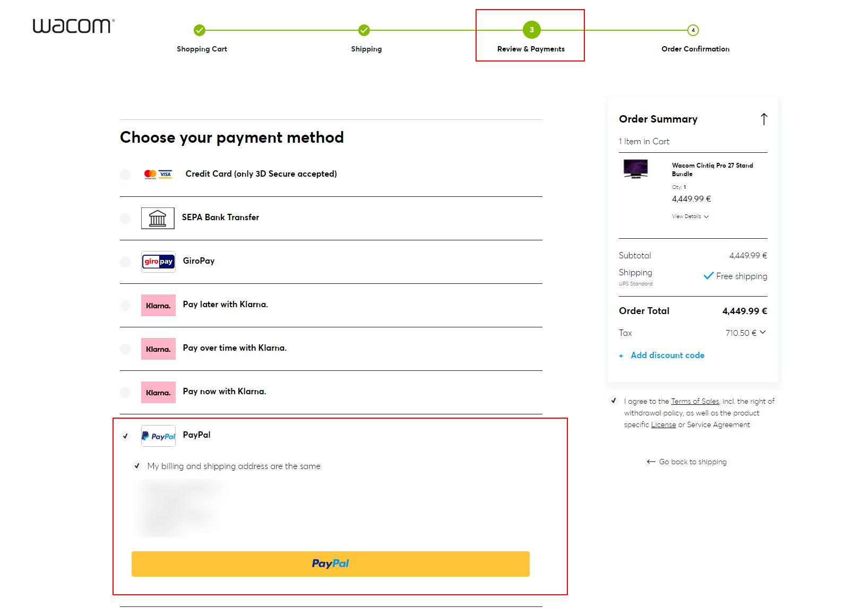Collapse the Order Summary with the up arrow

pos(764,119)
